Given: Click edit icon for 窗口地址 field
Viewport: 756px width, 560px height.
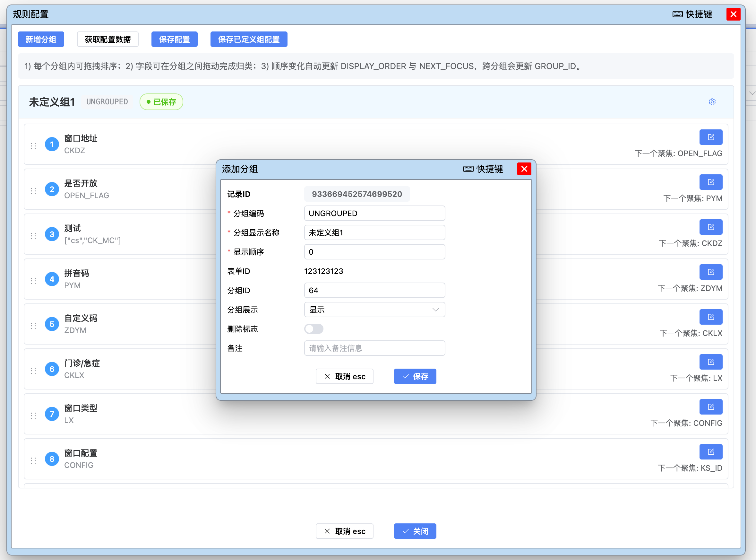Looking at the screenshot, I should click(x=711, y=137).
